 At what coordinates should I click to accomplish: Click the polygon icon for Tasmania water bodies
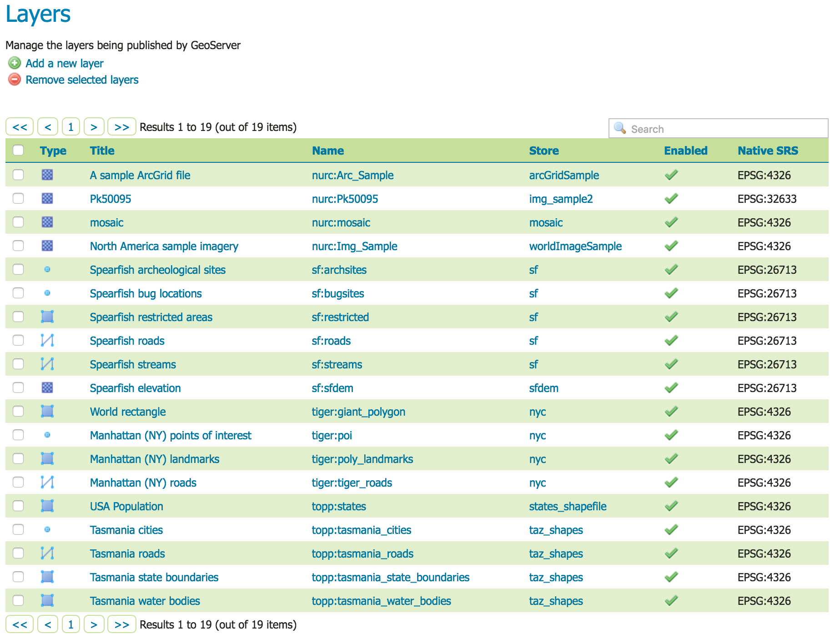[47, 600]
